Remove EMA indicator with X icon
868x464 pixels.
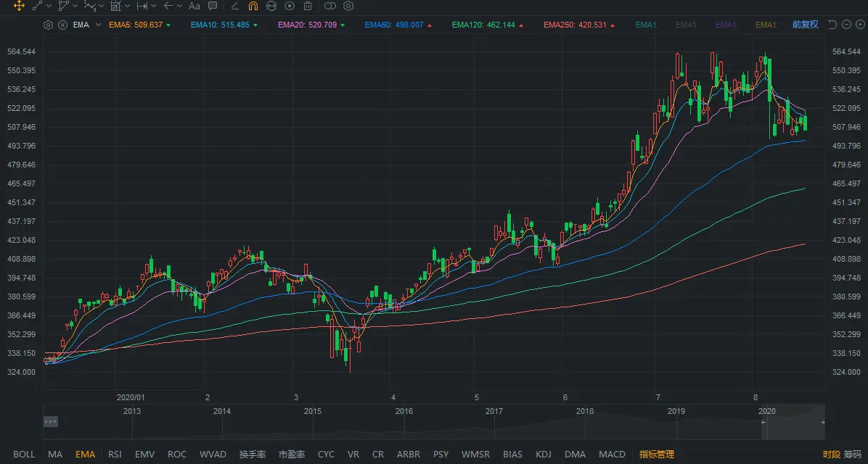tap(62, 25)
